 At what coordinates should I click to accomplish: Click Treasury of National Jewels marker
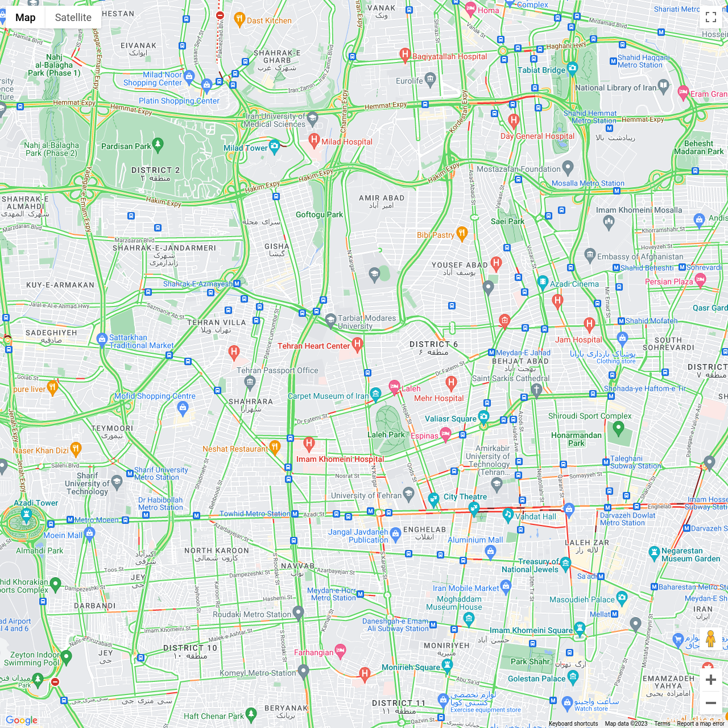pos(565,563)
